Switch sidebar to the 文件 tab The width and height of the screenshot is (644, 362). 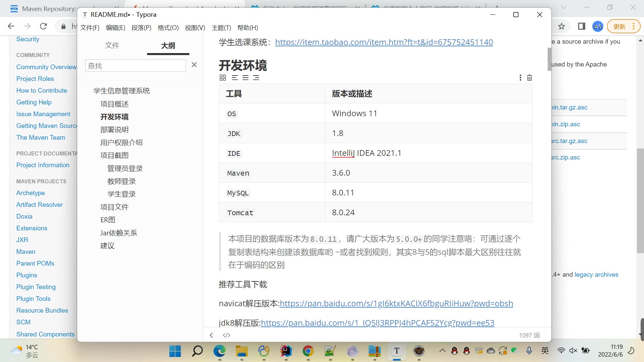112,45
